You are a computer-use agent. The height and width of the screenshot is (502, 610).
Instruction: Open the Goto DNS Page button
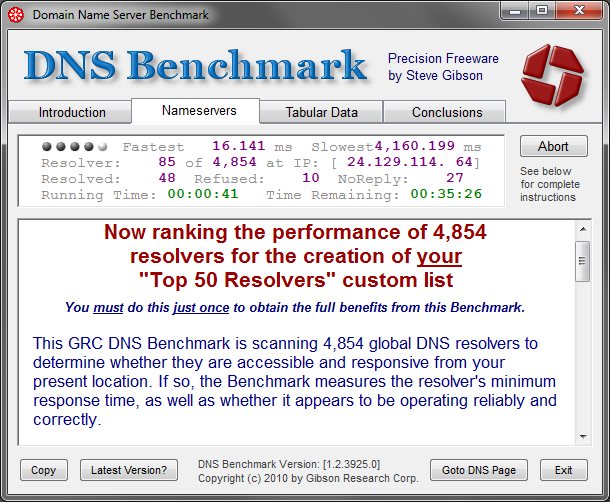coord(479,470)
